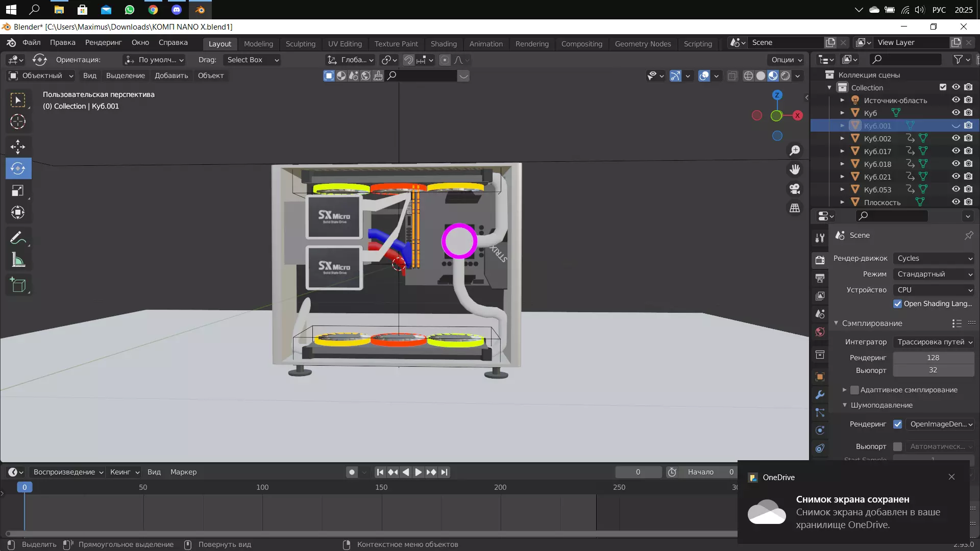Open the Device CPU dropdown
This screenshot has width=980, height=551.
934,290
